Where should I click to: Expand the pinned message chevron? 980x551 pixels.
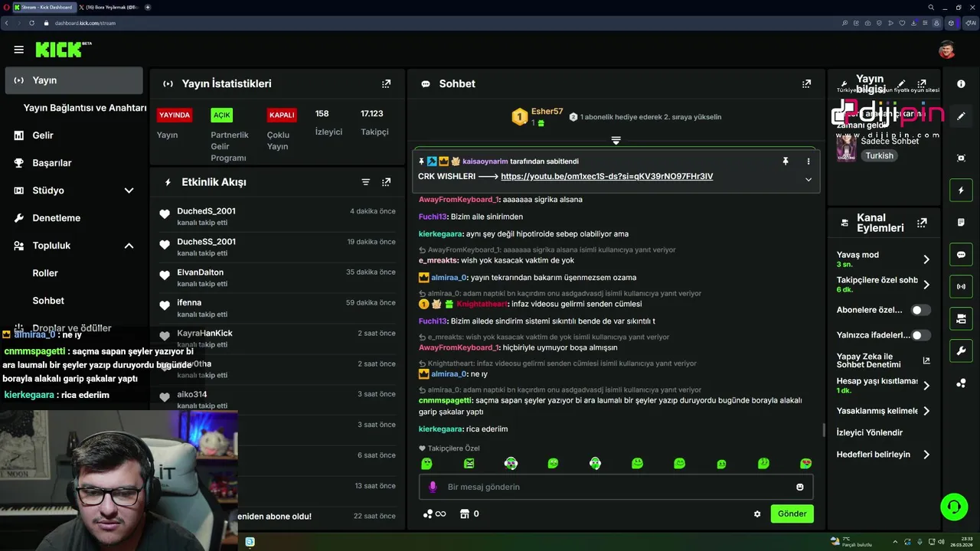(808, 180)
